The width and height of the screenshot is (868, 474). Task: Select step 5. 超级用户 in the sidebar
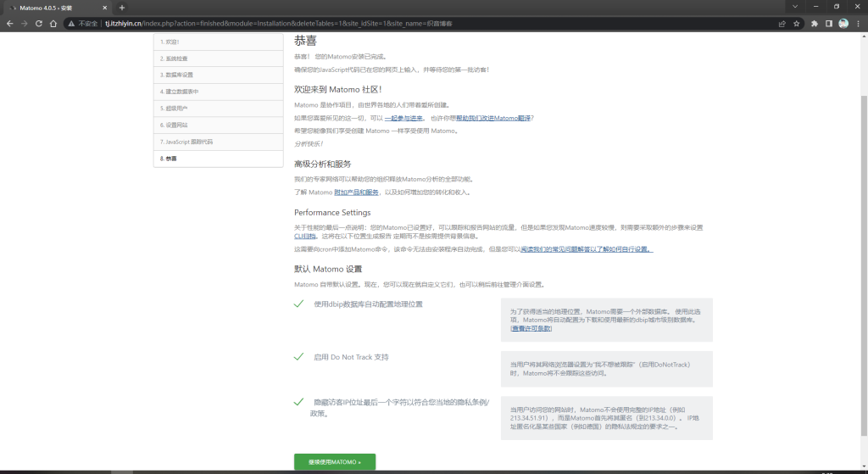tap(218, 109)
